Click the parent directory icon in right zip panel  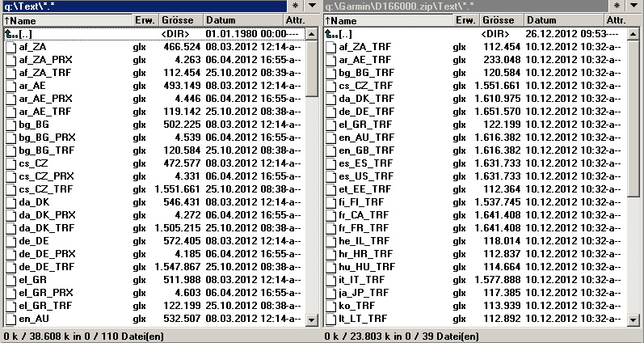(x=331, y=34)
